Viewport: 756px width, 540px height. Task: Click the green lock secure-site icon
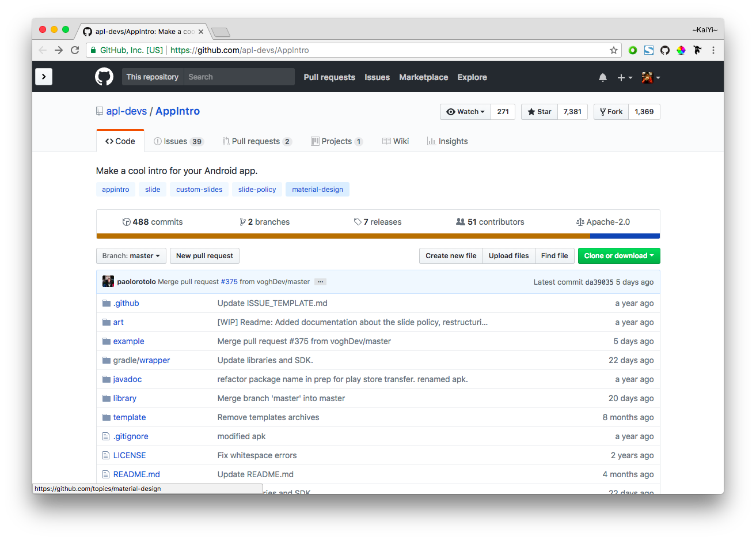point(93,50)
